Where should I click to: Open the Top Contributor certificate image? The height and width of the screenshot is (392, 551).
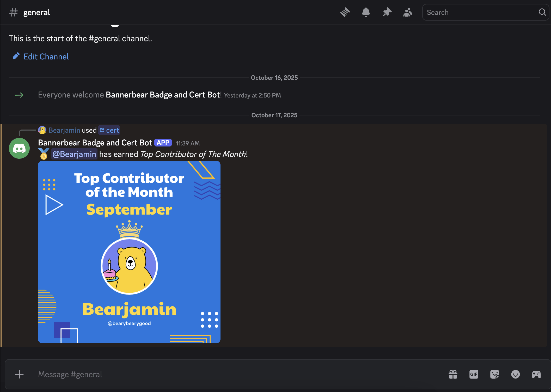click(x=129, y=252)
